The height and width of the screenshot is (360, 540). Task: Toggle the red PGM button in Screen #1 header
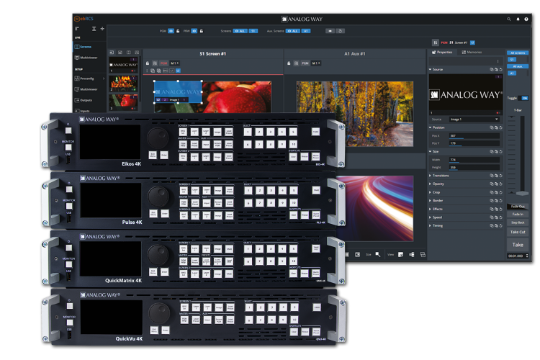tap(164, 63)
